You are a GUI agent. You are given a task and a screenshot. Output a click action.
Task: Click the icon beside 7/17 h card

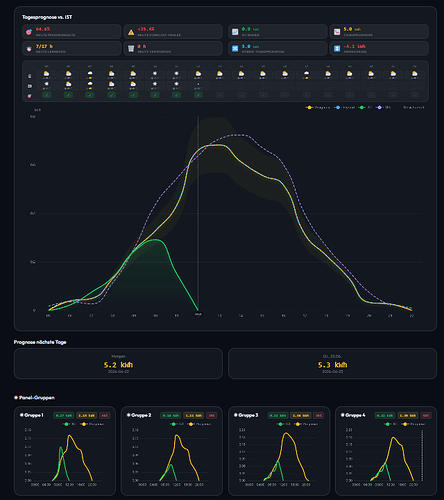pos(29,49)
